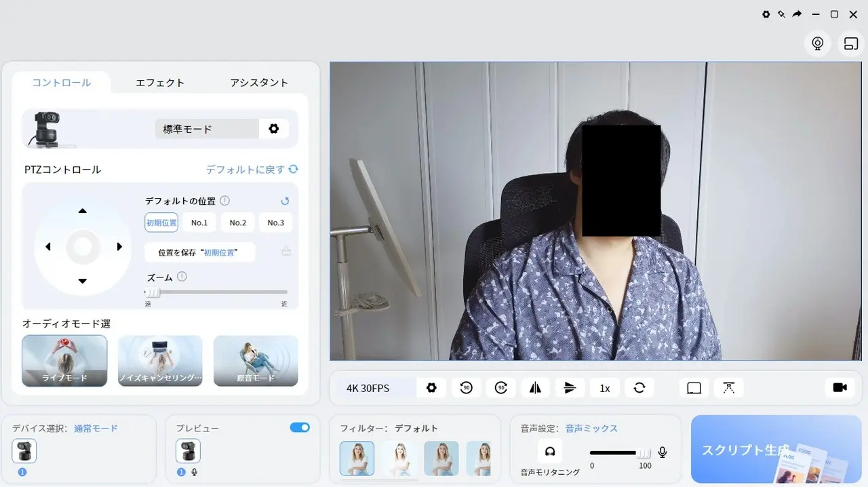Flip the video horizontally
This screenshot has height=487, width=868.
(536, 388)
